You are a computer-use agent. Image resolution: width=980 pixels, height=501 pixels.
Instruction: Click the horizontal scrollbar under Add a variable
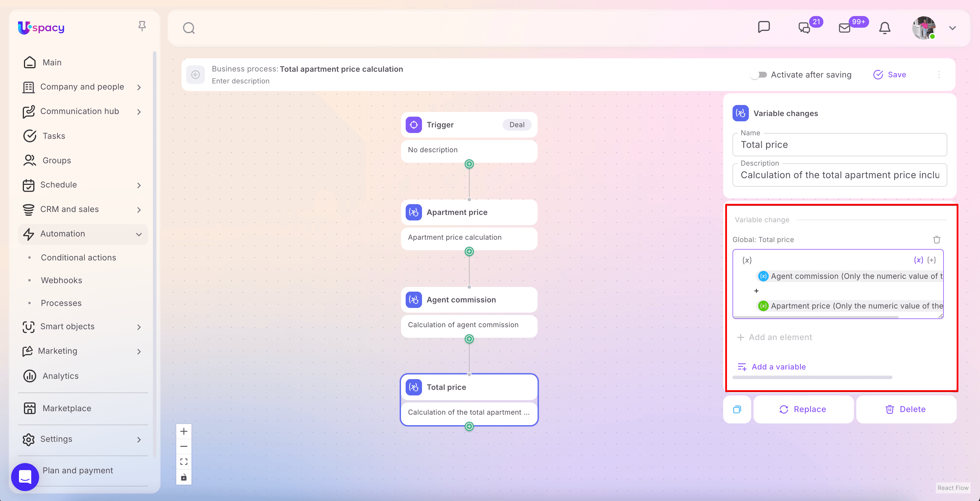coord(812,377)
